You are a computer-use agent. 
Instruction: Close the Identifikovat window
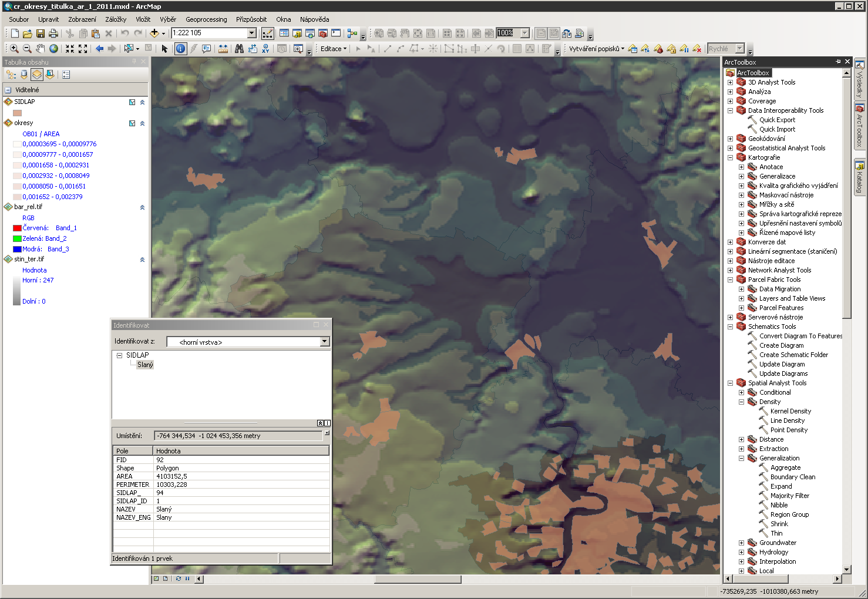[x=327, y=325]
